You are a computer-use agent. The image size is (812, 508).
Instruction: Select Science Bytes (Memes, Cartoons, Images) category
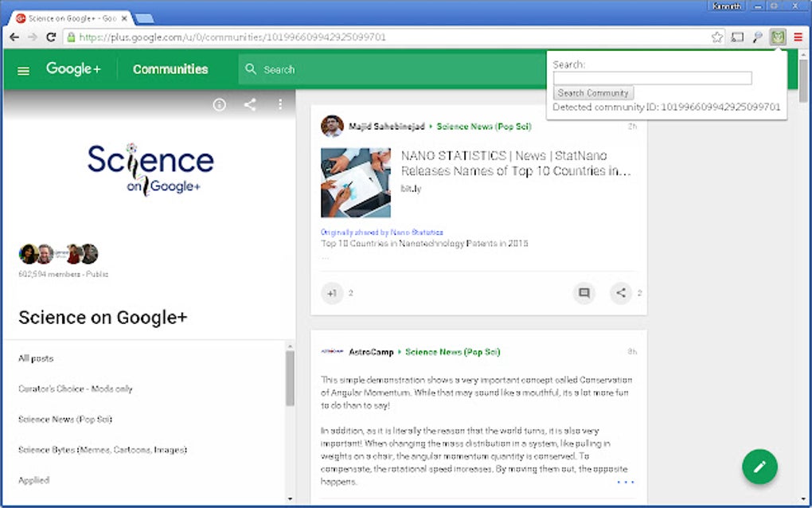click(x=103, y=450)
